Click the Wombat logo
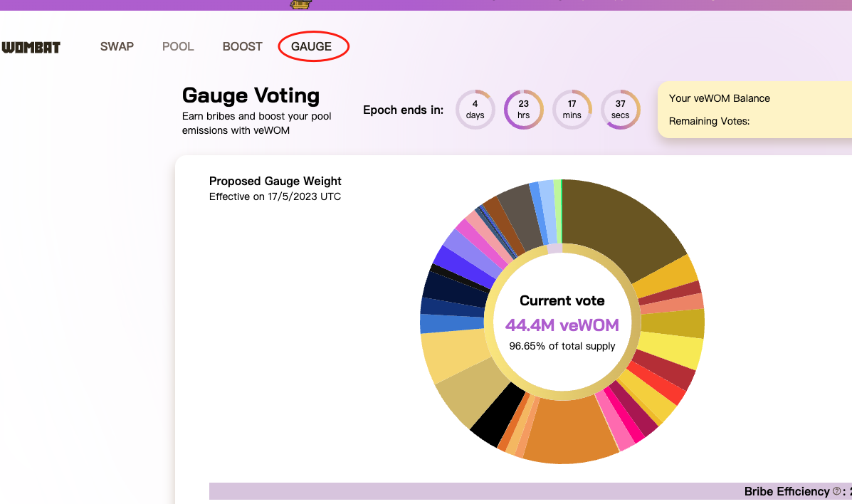 [31, 48]
